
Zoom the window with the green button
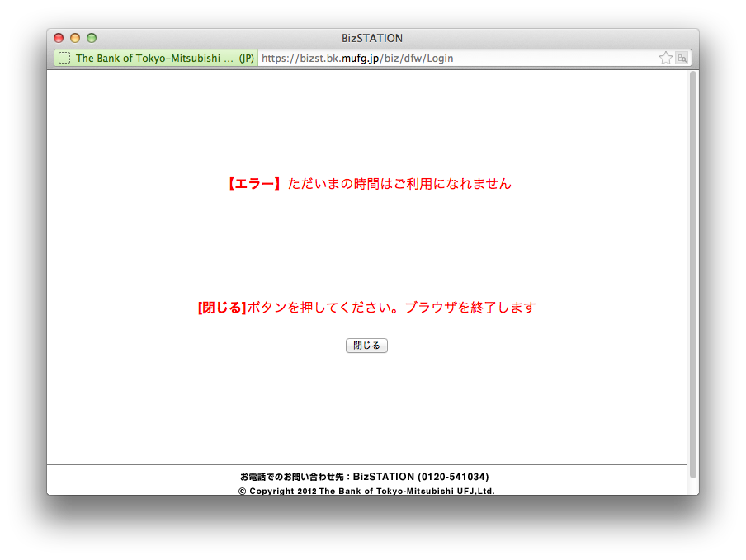tap(92, 38)
